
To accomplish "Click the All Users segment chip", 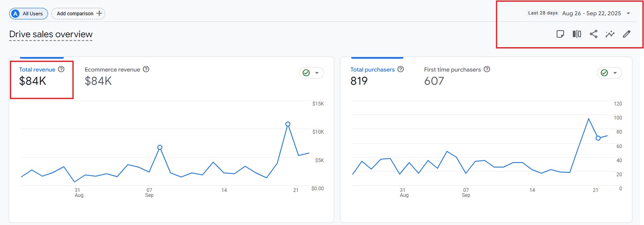I will [29, 14].
